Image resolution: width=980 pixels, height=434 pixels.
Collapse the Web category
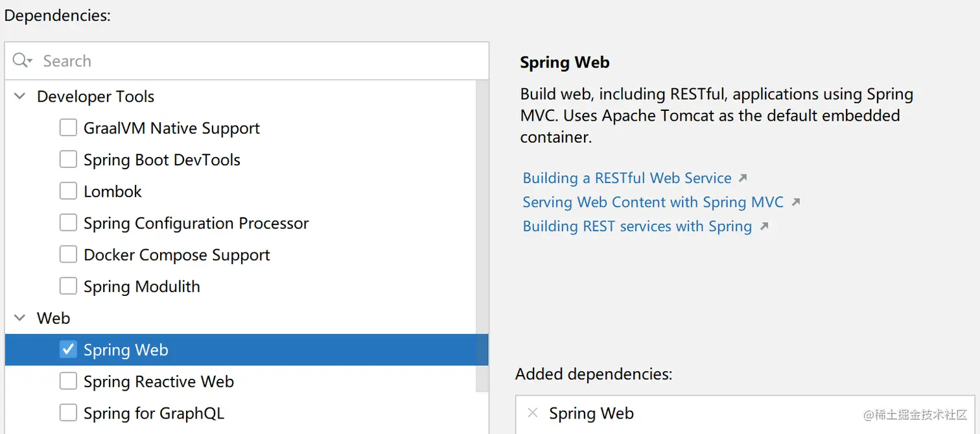point(20,319)
